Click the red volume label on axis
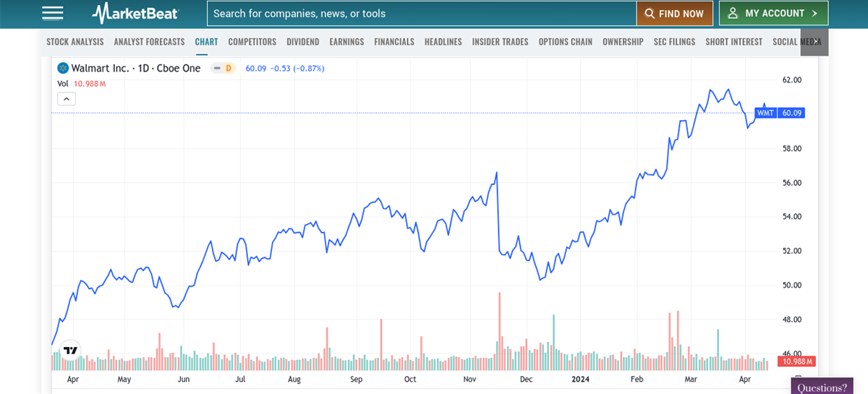Screen dimensions: 868x394 point(796,361)
